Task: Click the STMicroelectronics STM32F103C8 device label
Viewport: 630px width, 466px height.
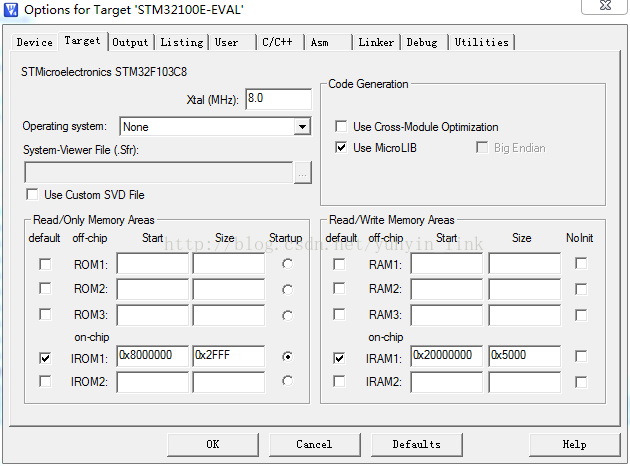Action: 104,72
